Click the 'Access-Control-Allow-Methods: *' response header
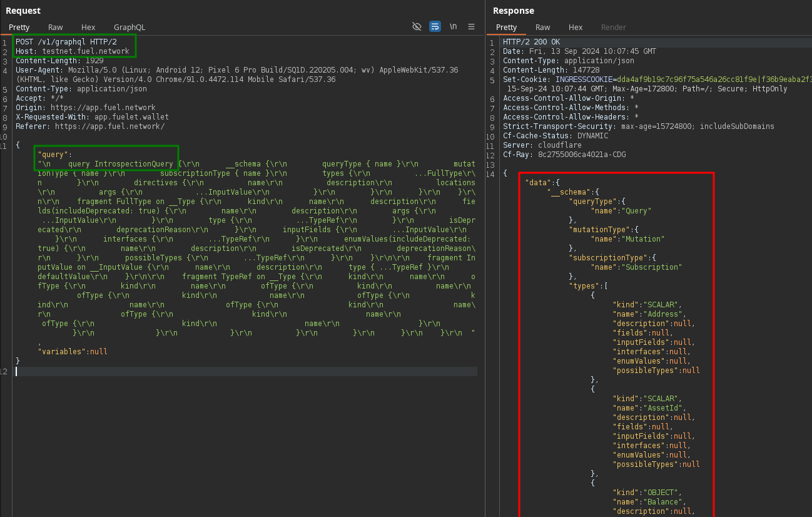The image size is (812, 517). [571, 108]
